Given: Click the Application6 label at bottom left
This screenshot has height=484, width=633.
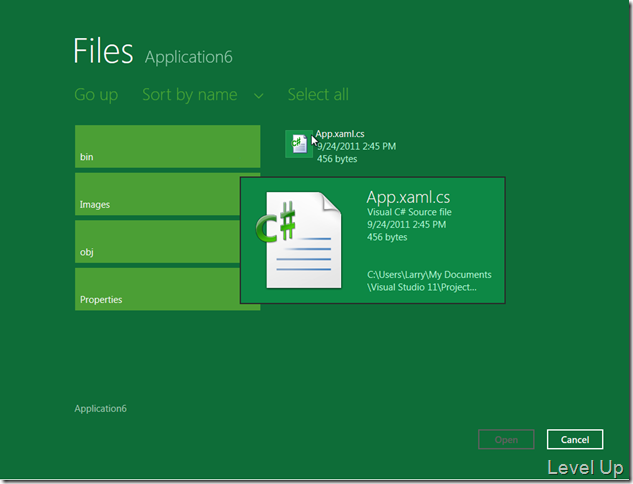Looking at the screenshot, I should click(x=101, y=409).
